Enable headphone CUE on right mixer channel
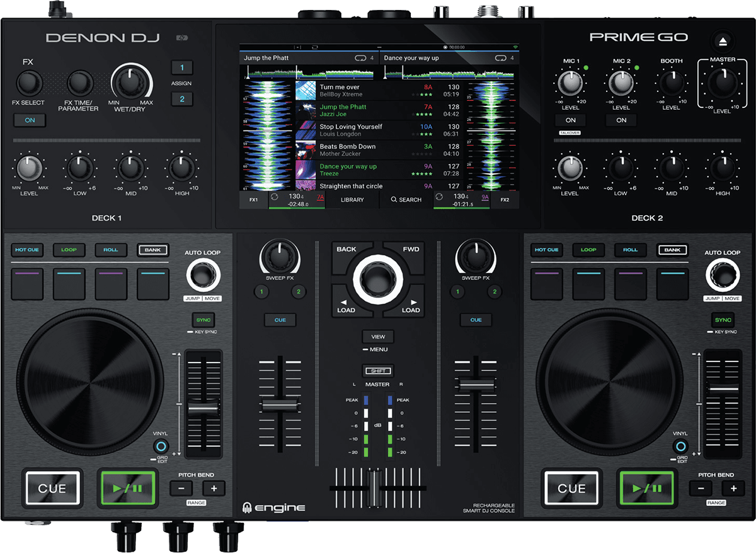This screenshot has width=756, height=553. tap(476, 320)
